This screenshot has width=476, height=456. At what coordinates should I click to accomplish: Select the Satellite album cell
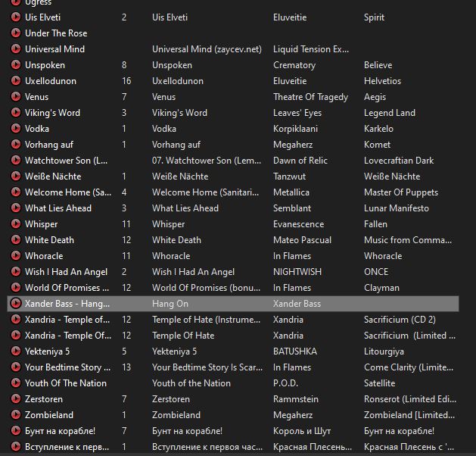click(x=379, y=383)
